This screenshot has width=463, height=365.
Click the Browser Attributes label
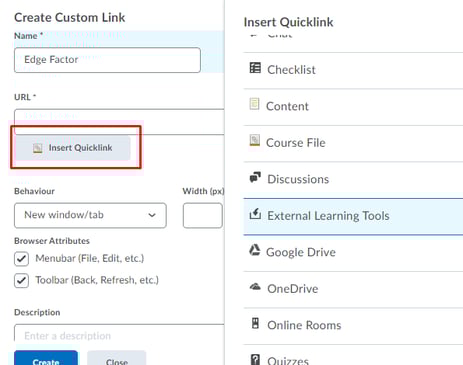click(x=52, y=241)
